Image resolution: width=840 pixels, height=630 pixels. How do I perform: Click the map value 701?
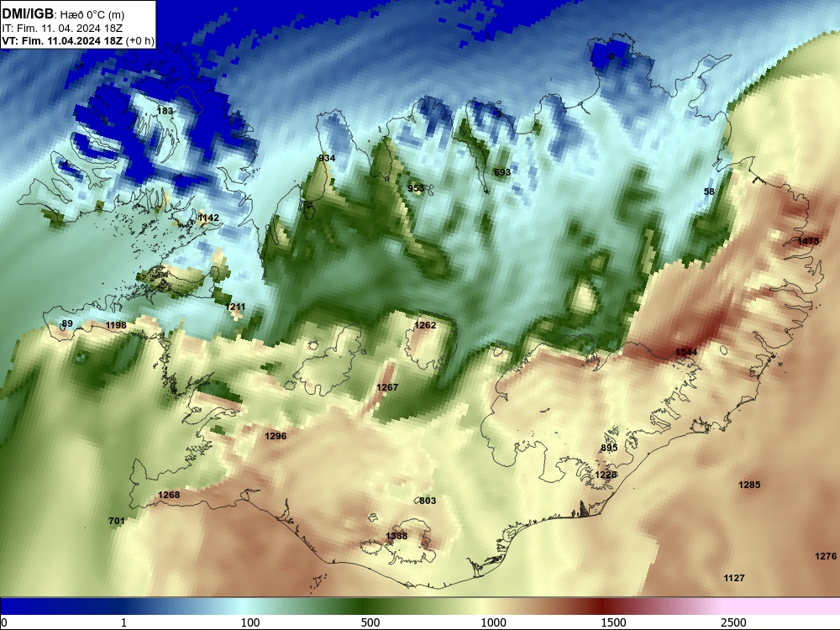[x=117, y=521]
